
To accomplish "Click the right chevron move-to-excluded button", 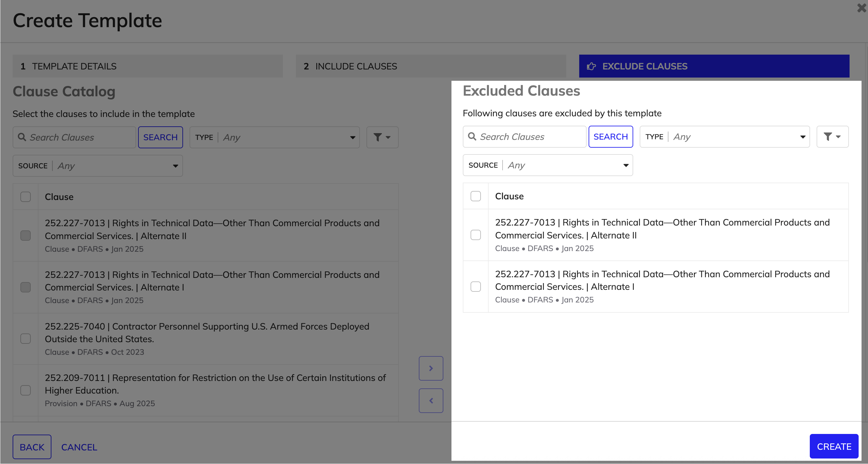I will click(431, 368).
